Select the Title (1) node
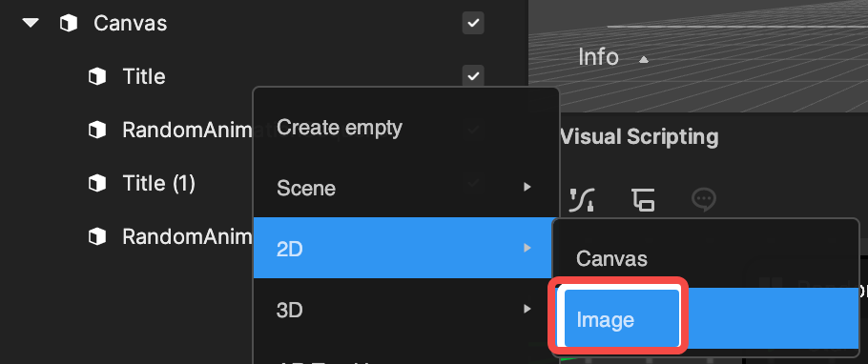This screenshot has height=364, width=868. [x=159, y=183]
